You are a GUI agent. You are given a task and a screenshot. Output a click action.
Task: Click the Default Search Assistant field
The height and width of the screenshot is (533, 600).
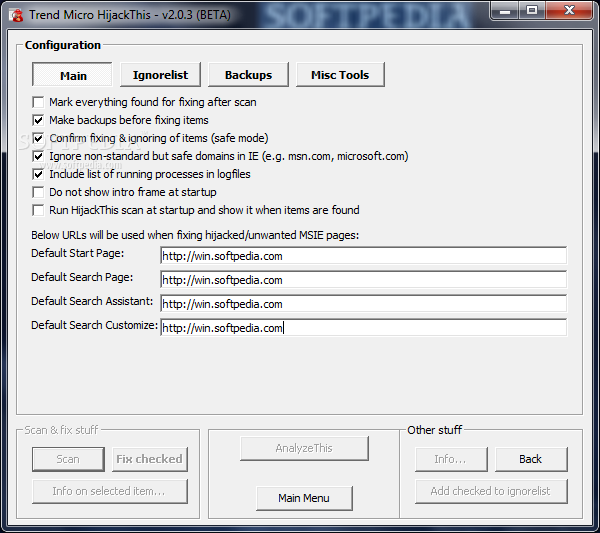(364, 304)
